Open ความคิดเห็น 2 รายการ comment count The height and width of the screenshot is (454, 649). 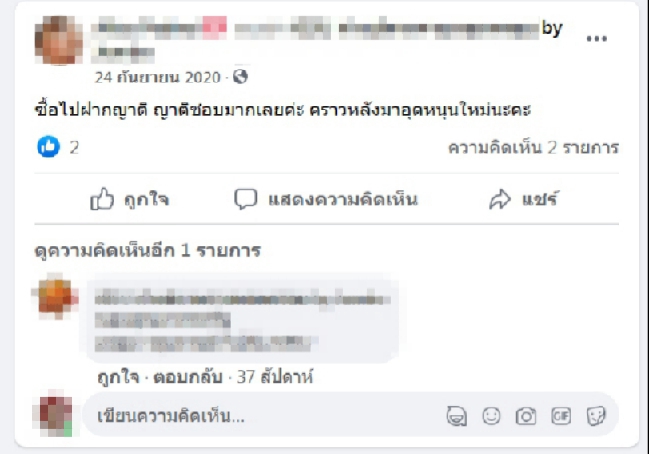pyautogui.click(x=534, y=147)
